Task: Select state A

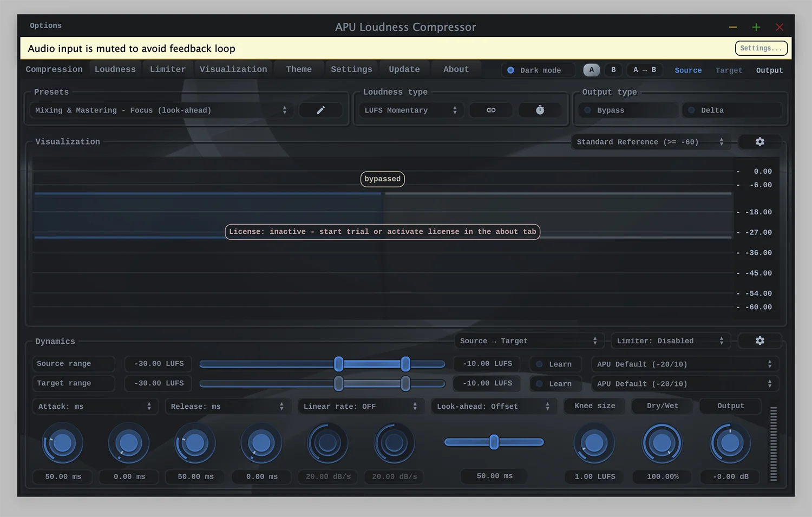Action: coord(592,70)
